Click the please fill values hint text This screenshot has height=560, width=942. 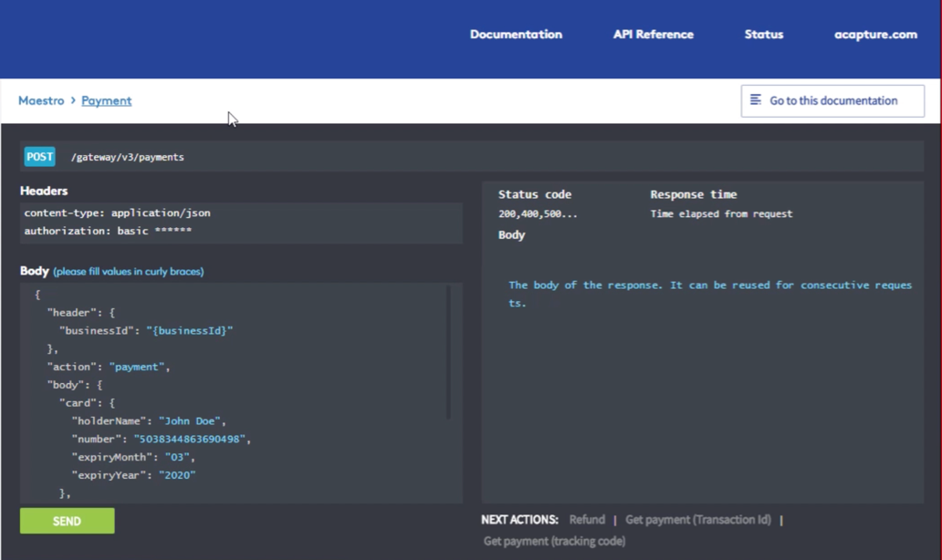pyautogui.click(x=129, y=271)
